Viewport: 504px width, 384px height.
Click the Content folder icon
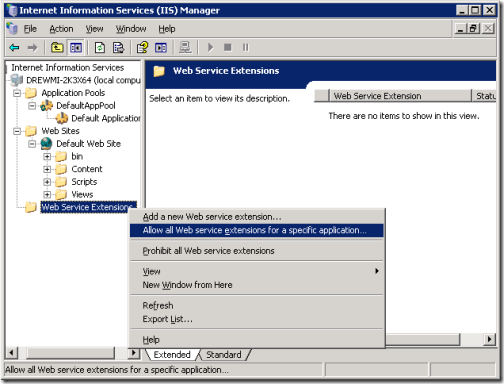click(61, 169)
